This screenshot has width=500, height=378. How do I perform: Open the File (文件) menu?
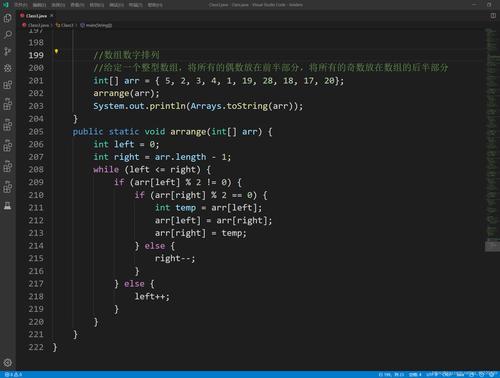[20, 5]
